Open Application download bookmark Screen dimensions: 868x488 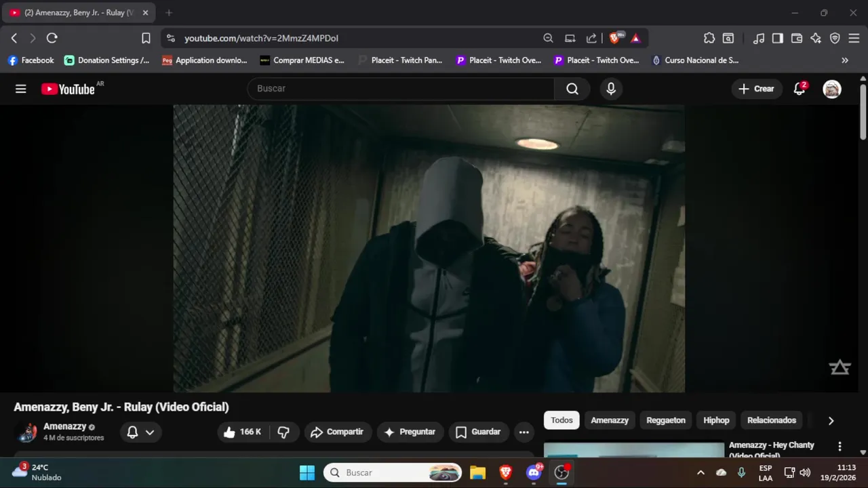click(205, 60)
